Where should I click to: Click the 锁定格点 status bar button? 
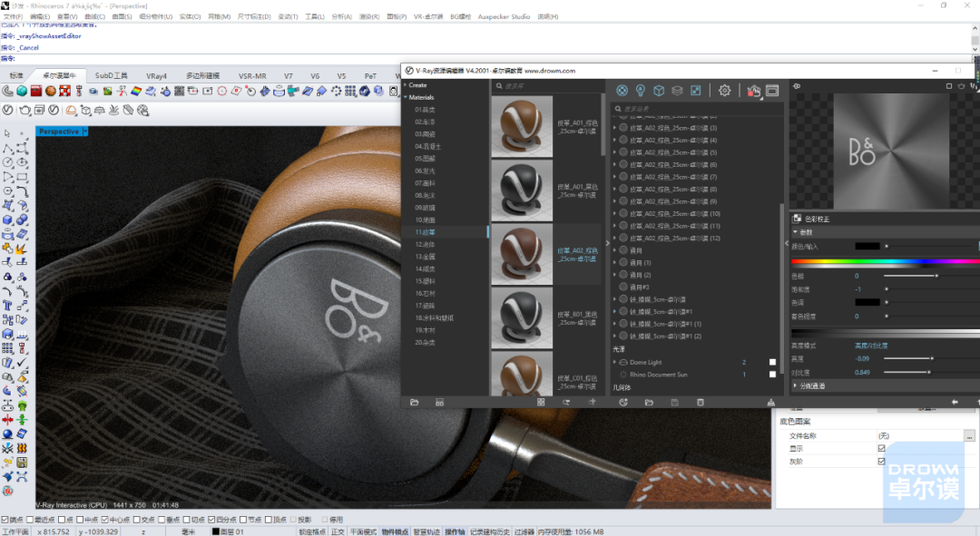pos(312,531)
